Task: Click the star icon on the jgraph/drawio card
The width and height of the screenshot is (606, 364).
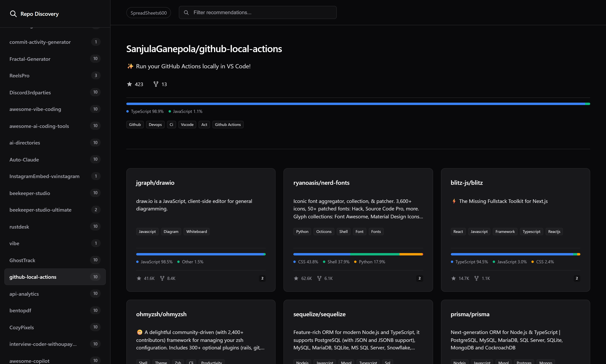Action: coord(139,278)
